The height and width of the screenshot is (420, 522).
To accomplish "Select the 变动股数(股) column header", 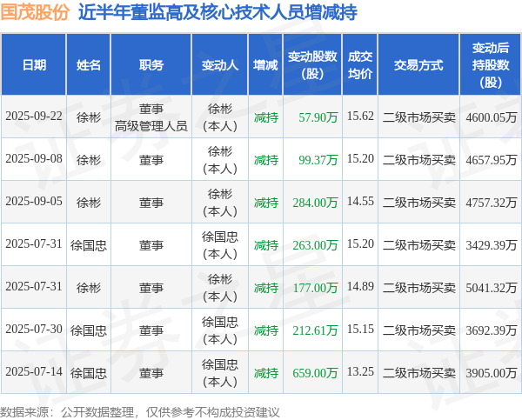I will coord(312,65).
